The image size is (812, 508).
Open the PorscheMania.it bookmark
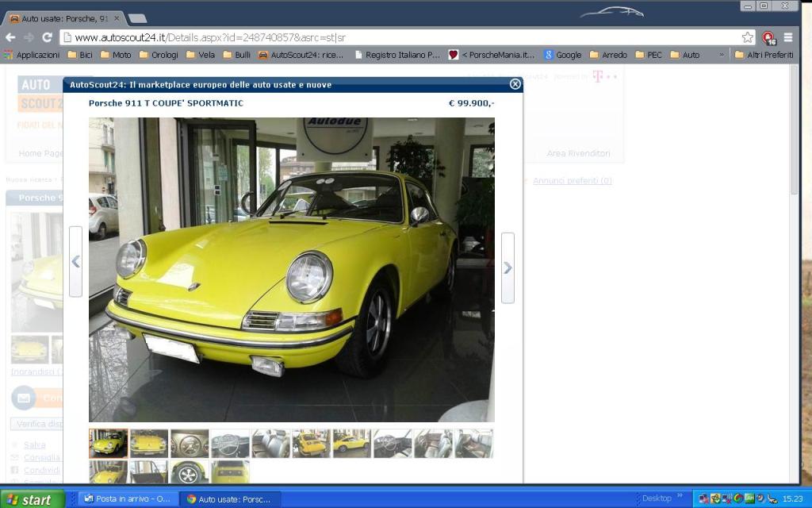point(492,55)
